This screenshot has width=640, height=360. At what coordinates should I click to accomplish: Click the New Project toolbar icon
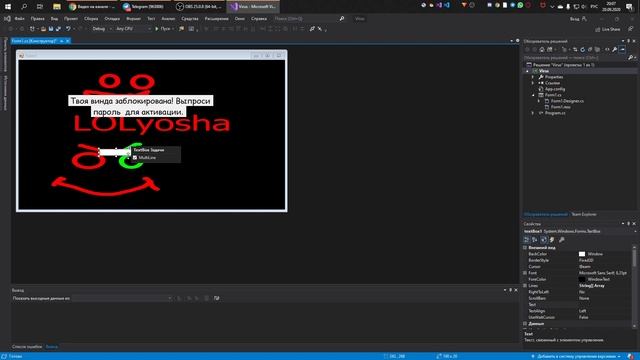pos(33,29)
